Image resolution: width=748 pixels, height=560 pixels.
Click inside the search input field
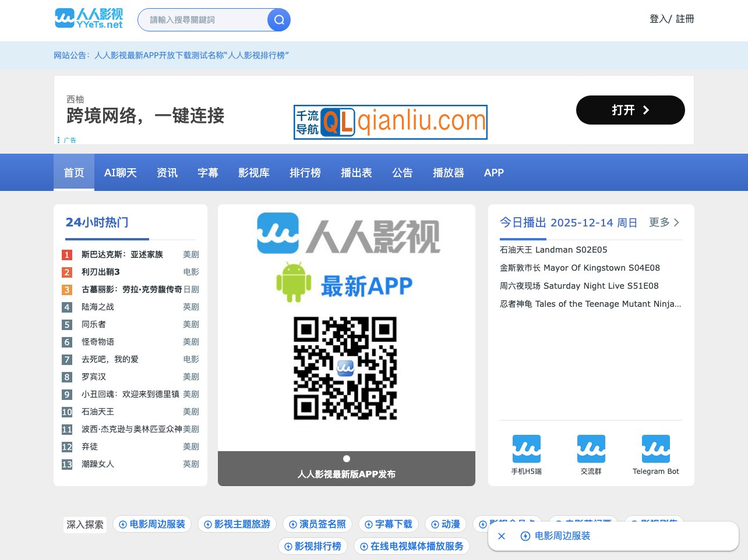click(x=204, y=19)
